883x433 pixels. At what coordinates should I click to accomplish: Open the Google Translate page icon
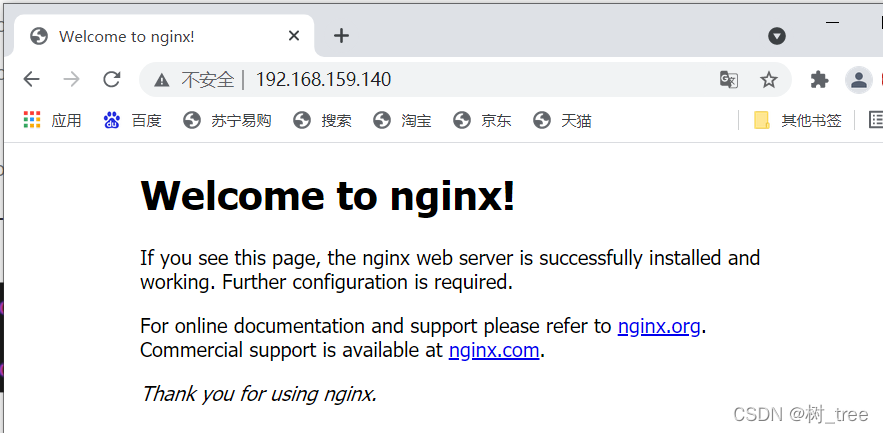coord(729,79)
